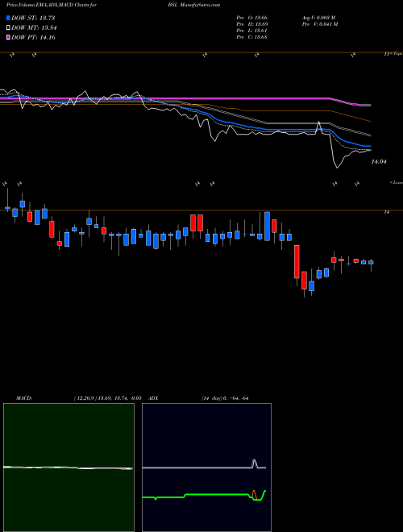Select the 'DOW PT: 14.16' legend text
This screenshot has height=532, width=403.
click(x=33, y=38)
